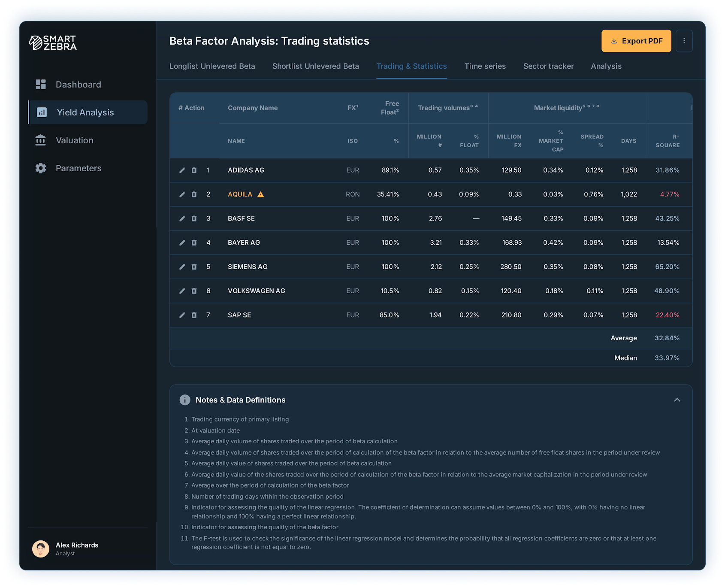Select the VOLKSWAGEN AG company name
The image size is (725, 588).
[257, 291]
